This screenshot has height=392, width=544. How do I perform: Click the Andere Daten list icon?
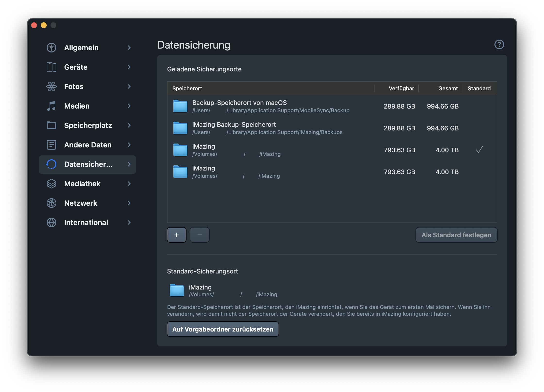coord(51,145)
